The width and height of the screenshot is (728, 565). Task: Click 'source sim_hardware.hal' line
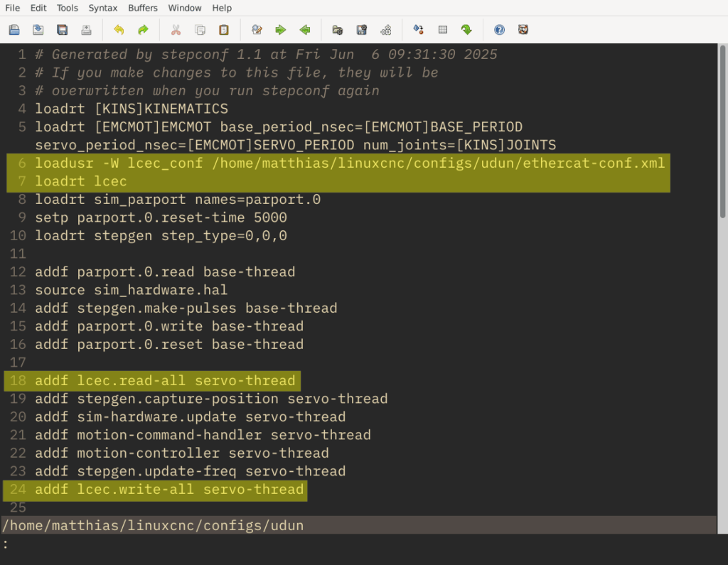132,290
